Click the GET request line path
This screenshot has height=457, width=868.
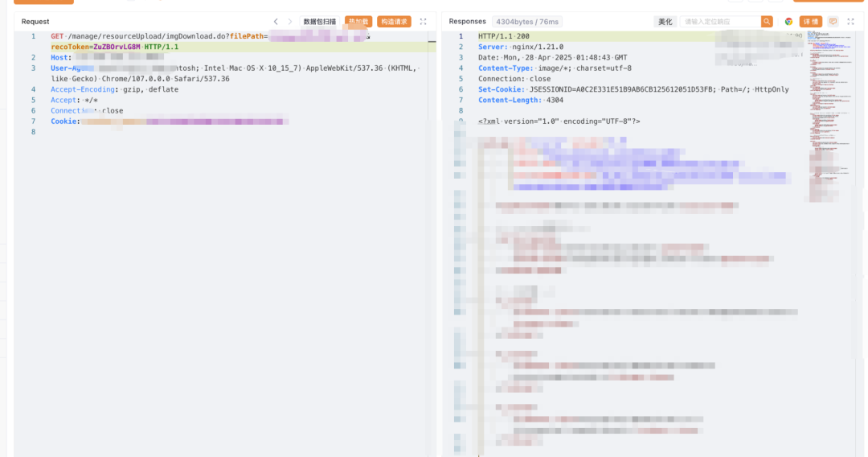(148, 36)
